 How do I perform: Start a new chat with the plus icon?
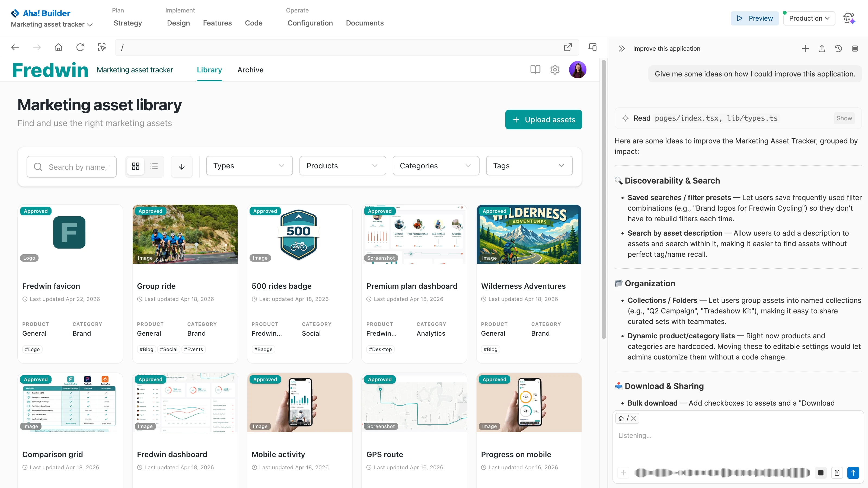coord(805,49)
